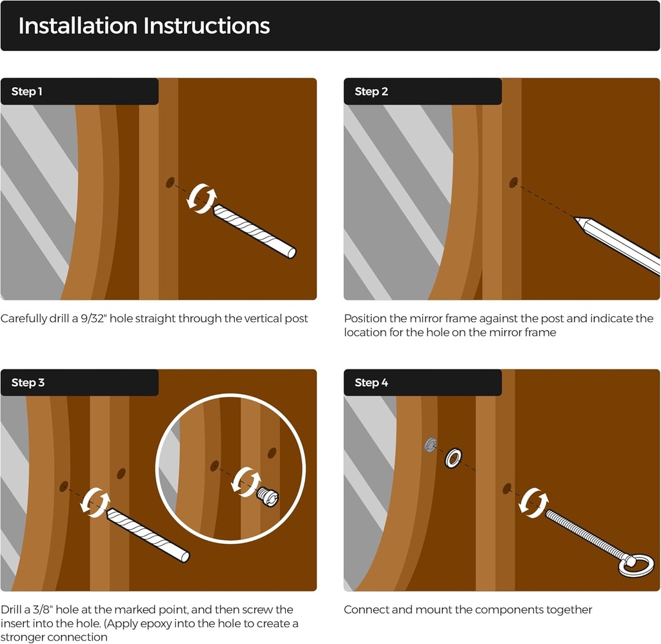
Task: Click the rotation arrows inside the magnified circle
Action: (247, 482)
